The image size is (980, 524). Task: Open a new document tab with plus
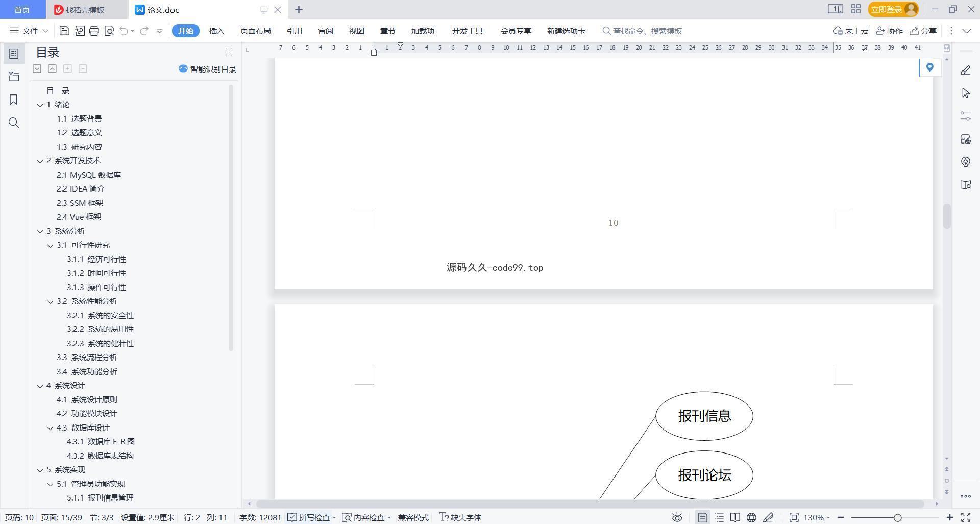299,10
